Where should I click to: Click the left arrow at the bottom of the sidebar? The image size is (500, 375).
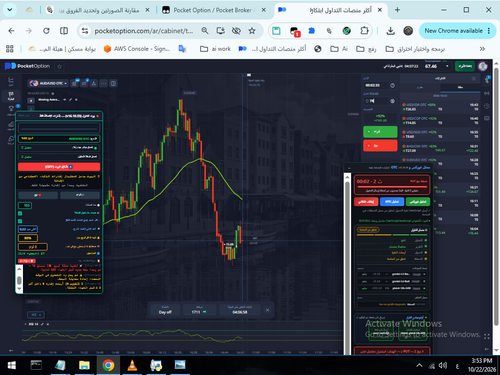point(11,350)
